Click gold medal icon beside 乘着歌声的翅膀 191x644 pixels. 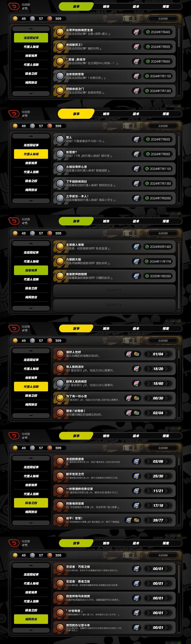point(60,276)
